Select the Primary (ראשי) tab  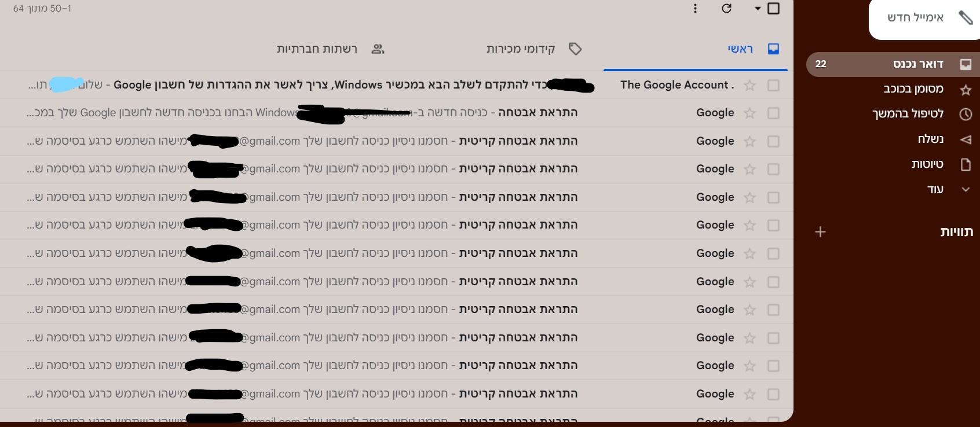tap(740, 49)
